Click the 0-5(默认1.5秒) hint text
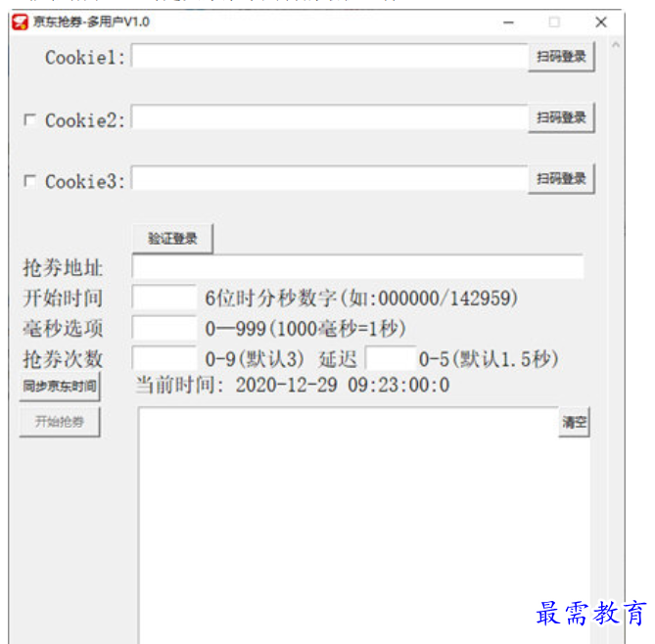This screenshot has height=644, width=655. (x=489, y=359)
